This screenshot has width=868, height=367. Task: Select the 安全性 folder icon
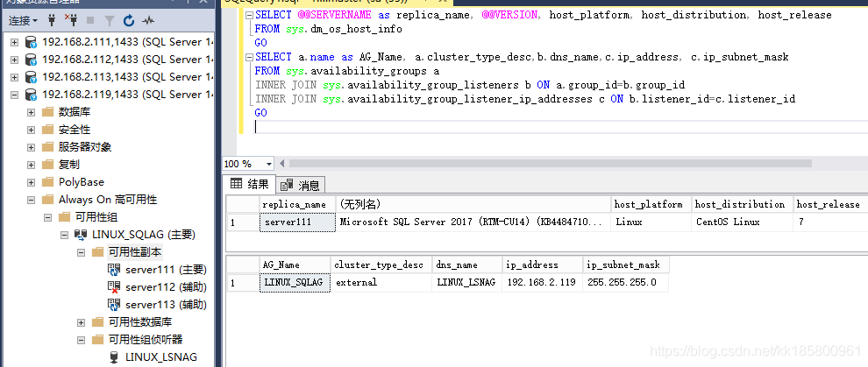pyautogui.click(x=47, y=130)
